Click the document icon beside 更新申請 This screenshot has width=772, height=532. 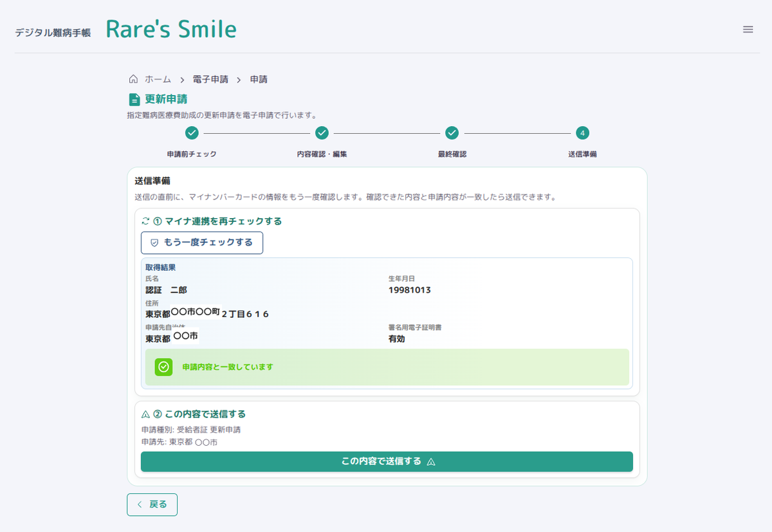(x=134, y=100)
